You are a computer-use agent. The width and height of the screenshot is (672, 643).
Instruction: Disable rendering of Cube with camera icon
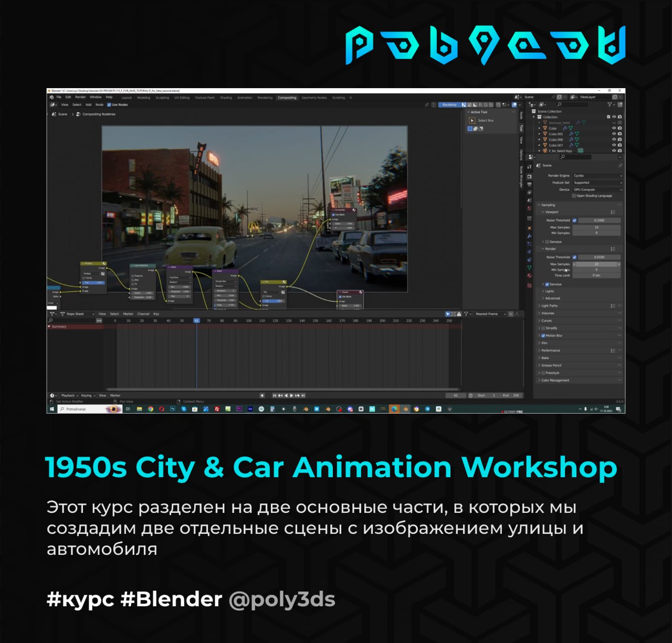coord(620,128)
